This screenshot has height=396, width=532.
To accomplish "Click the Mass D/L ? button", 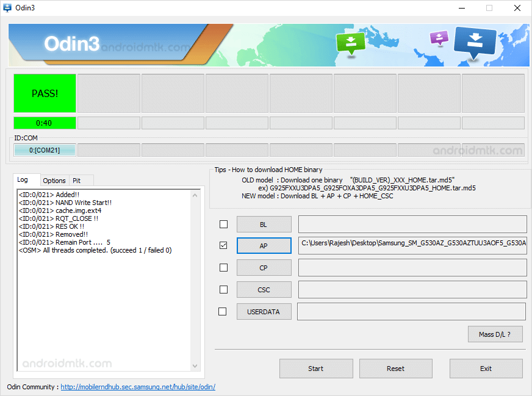I will tap(495, 334).
